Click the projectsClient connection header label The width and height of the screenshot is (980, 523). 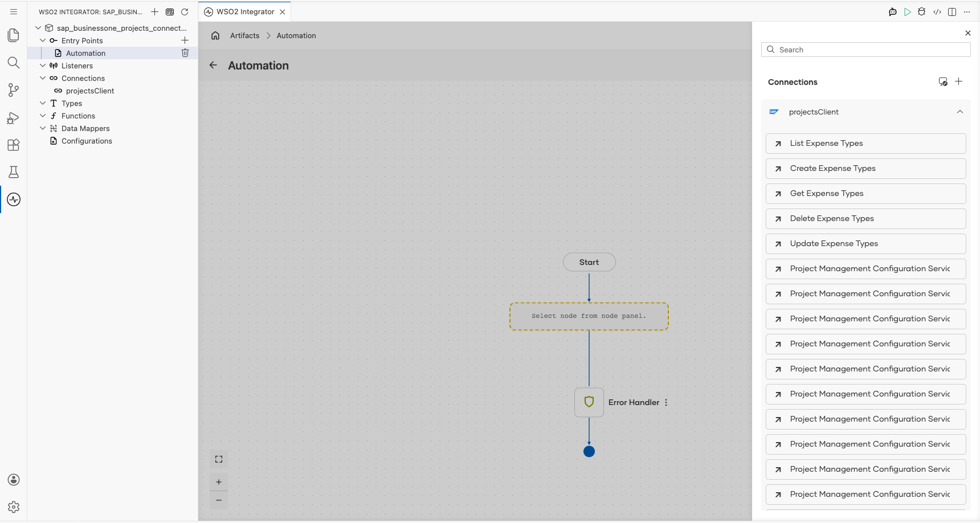tap(814, 112)
